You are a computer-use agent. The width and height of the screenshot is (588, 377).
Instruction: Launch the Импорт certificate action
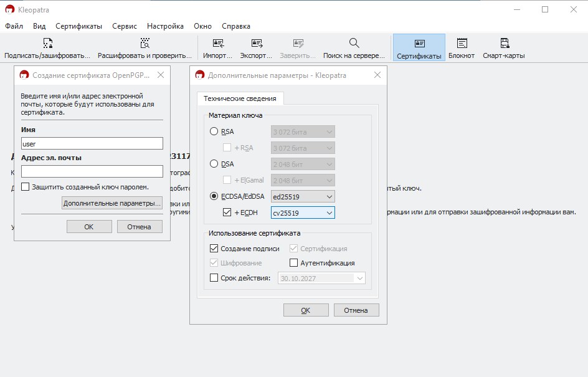[218, 48]
